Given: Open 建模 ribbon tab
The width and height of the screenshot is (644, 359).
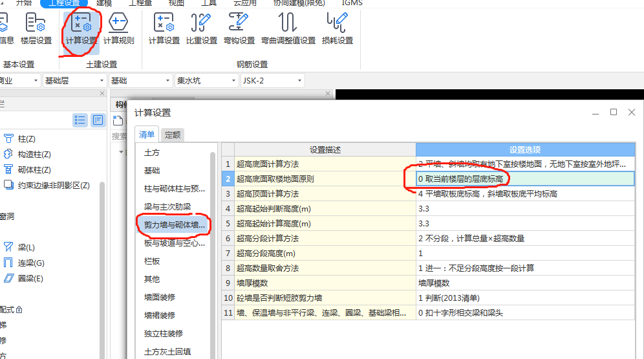Looking at the screenshot, I should tap(104, 3).
